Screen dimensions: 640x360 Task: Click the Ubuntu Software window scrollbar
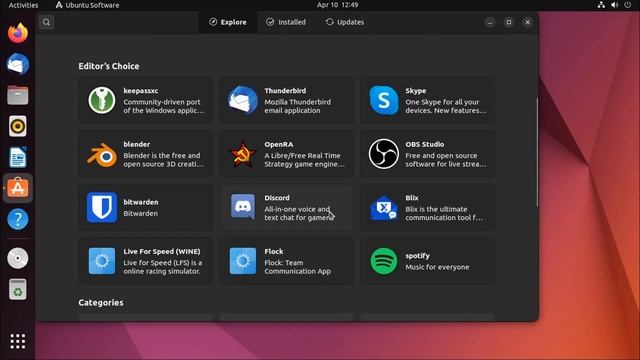pos(537,152)
